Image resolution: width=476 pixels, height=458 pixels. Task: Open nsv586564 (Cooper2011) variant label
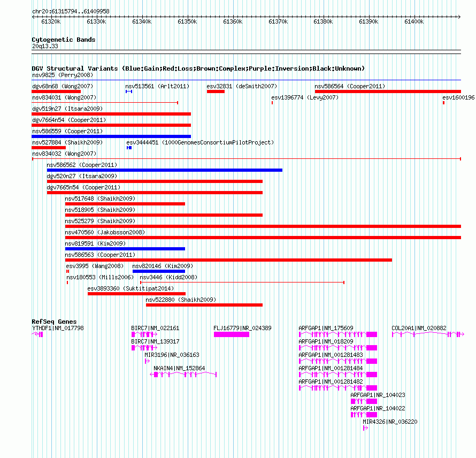coord(350,86)
